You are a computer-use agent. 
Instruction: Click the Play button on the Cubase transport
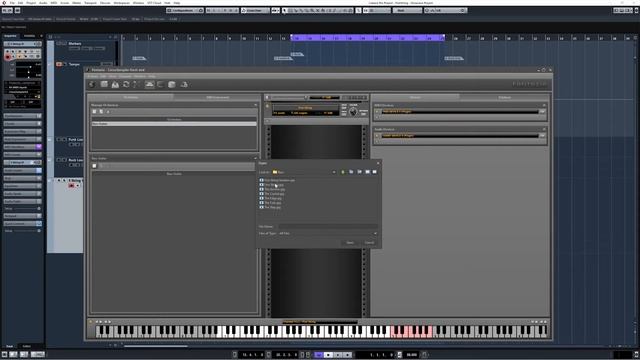[x=338, y=355]
